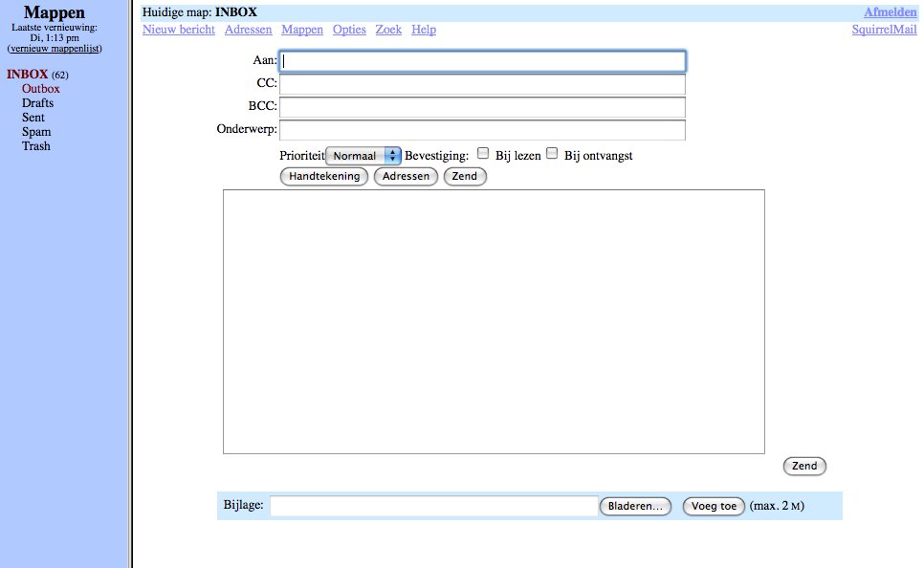This screenshot has height=568, width=924.
Task: Select Zoek in the top menu
Action: point(388,30)
